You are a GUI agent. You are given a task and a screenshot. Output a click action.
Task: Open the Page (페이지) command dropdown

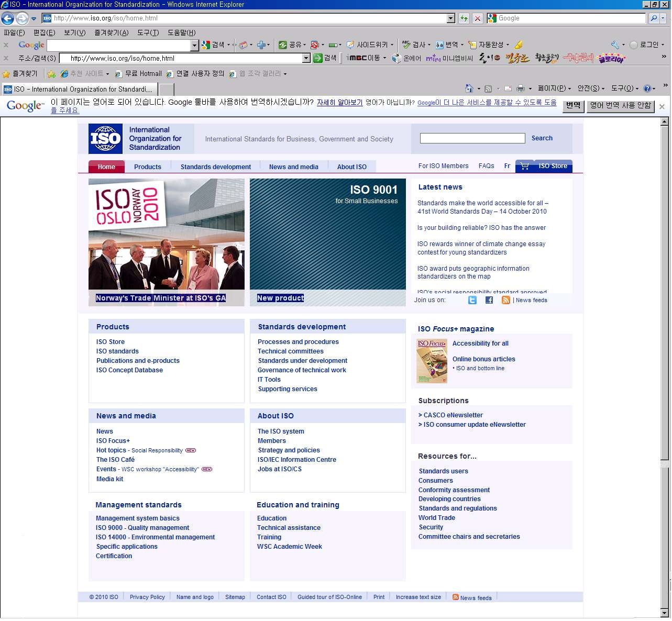pos(555,88)
